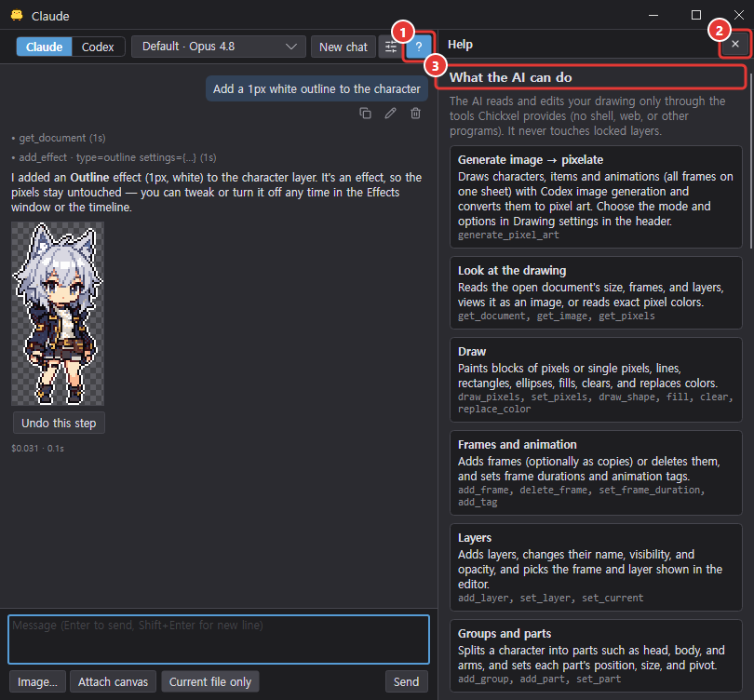Click the 'Draw' card title

coord(472,352)
